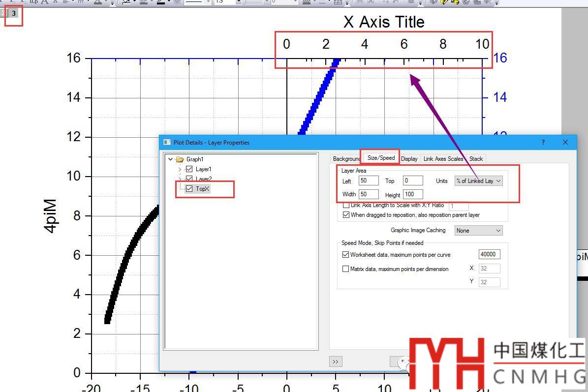Click top axis tick label 10

482,44
